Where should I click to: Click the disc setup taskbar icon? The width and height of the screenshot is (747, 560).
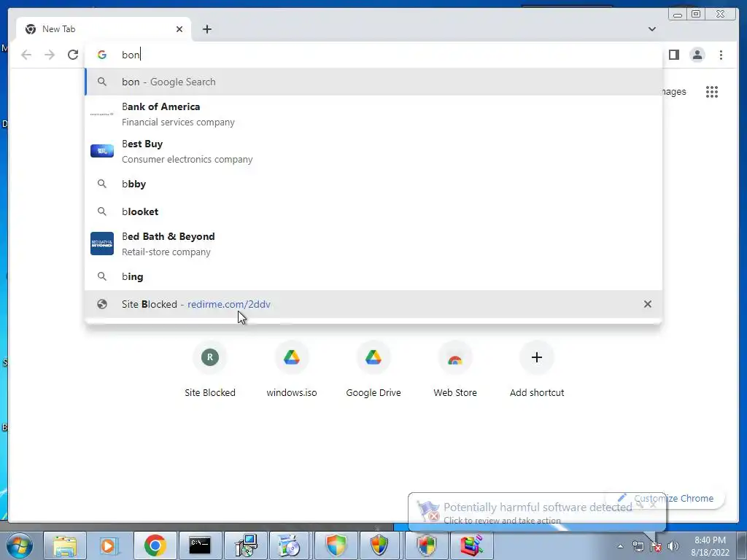tap(290, 545)
